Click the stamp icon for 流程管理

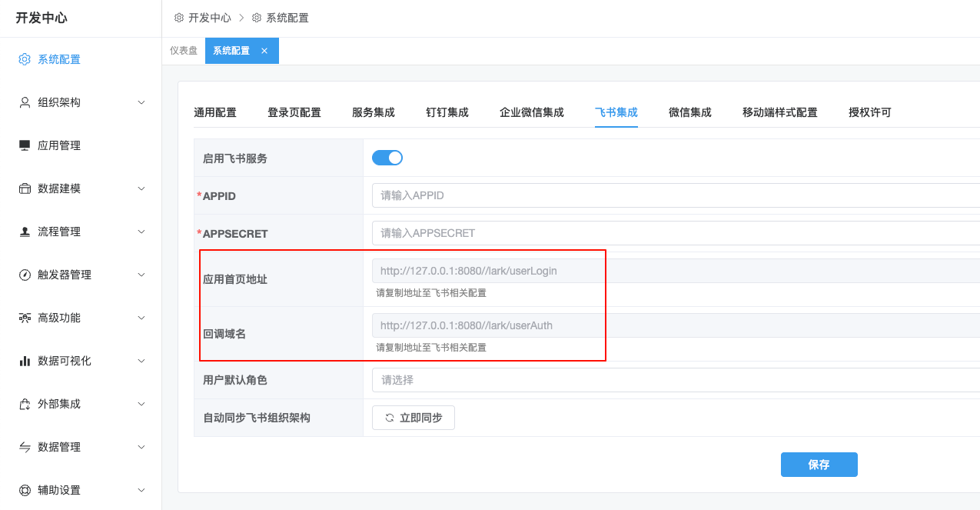25,232
